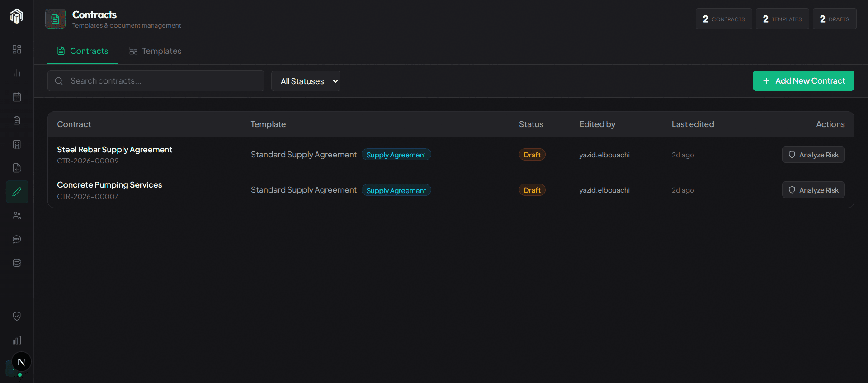
Task: Click yazid.elbouachi in Concrete Pumping row
Action: 604,190
